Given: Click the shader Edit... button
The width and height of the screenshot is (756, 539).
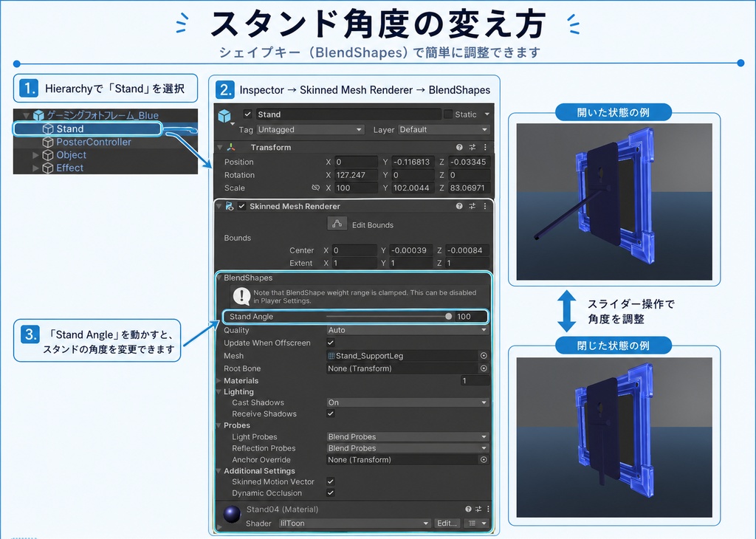Looking at the screenshot, I should click(x=447, y=523).
